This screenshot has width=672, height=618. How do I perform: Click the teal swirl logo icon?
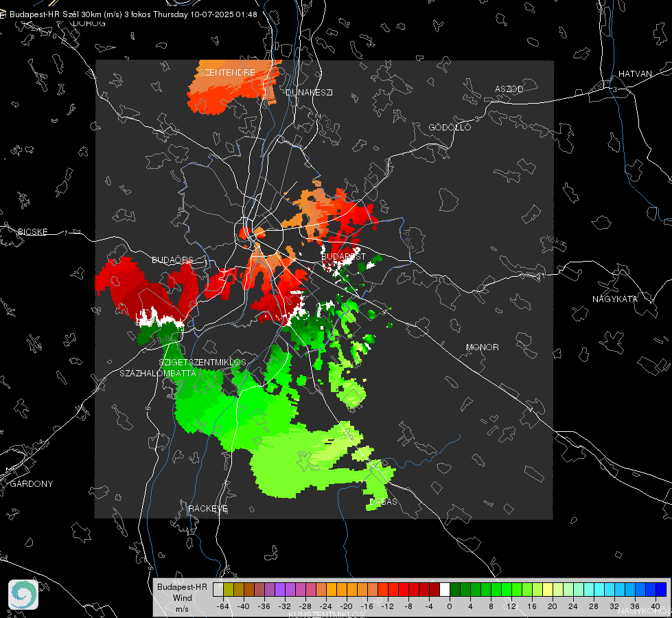[23, 595]
